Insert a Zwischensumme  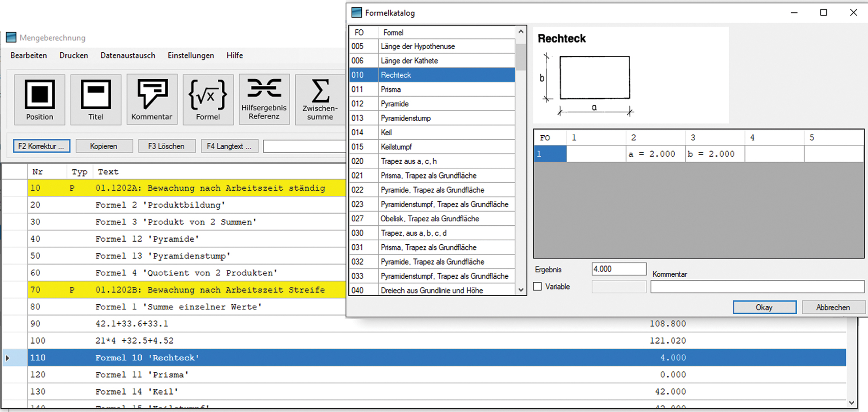(x=320, y=99)
